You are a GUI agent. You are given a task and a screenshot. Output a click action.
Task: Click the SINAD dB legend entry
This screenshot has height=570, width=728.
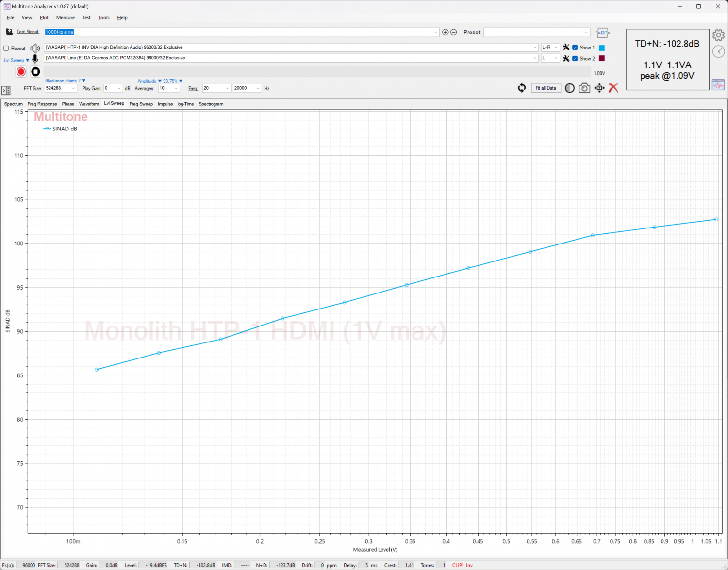click(x=60, y=129)
